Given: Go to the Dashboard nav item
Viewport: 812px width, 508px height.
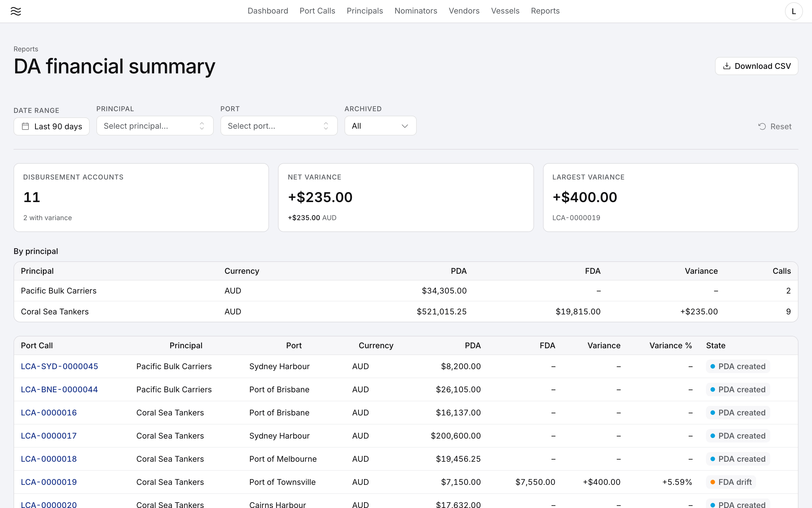Looking at the screenshot, I should 268,11.
